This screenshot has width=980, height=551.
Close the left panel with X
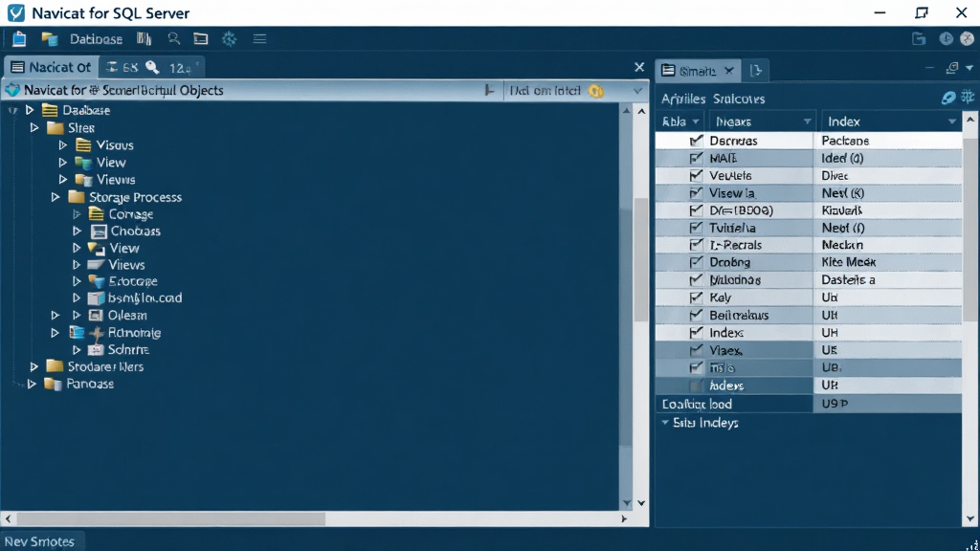click(638, 67)
